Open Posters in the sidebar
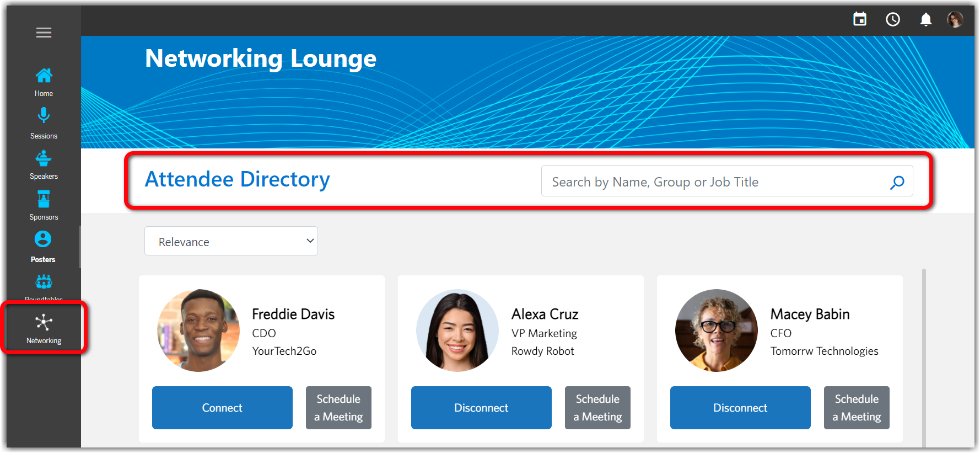This screenshot has height=453, width=980. (43, 246)
